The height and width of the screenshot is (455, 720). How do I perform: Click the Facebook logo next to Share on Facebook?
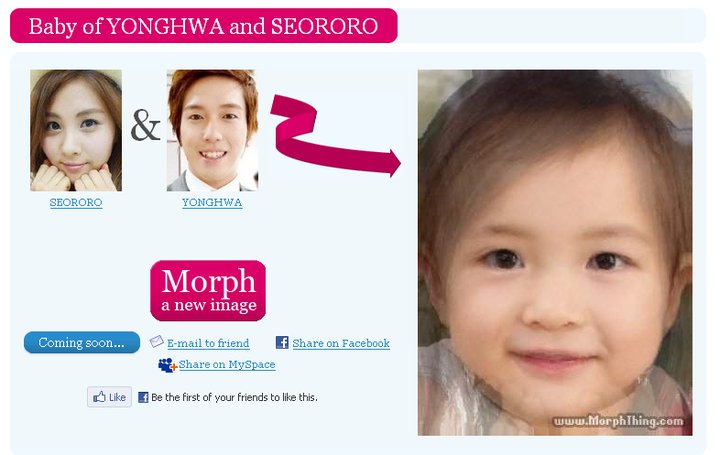(282, 343)
